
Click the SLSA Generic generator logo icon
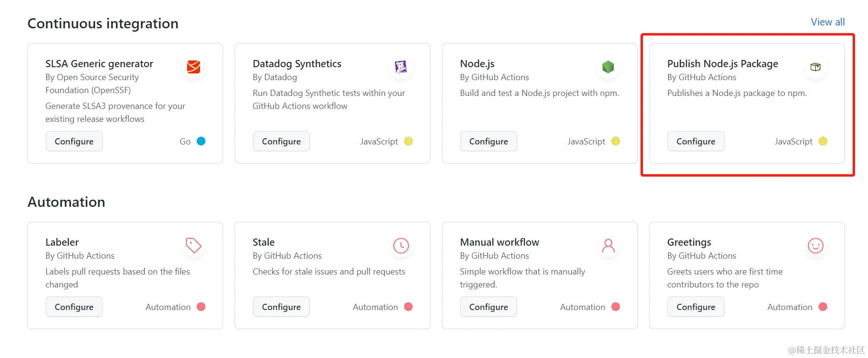click(193, 67)
